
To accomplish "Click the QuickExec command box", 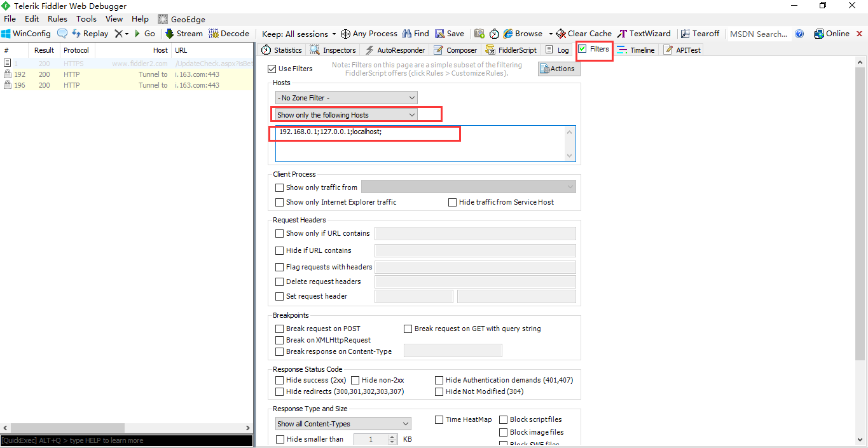I will [x=127, y=440].
